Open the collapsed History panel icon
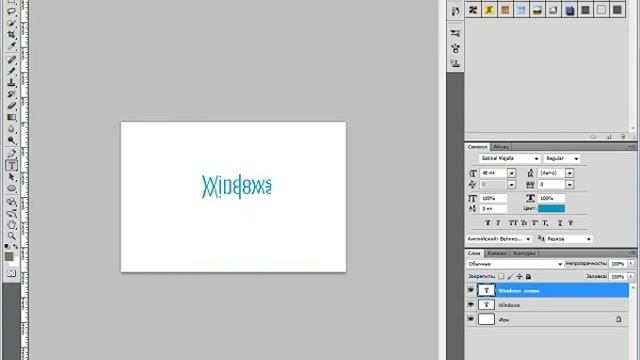The width and height of the screenshot is (640, 360). click(456, 11)
